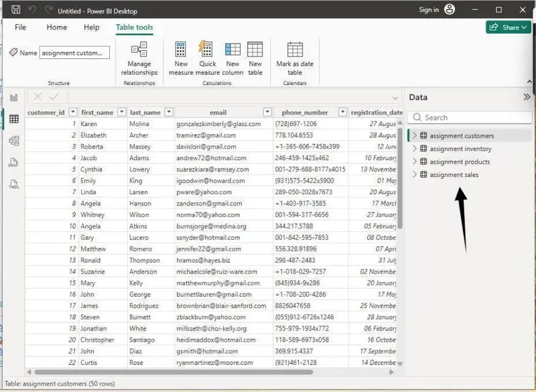Switch to Table view in sidebar
The image size is (536, 392).
click(14, 119)
